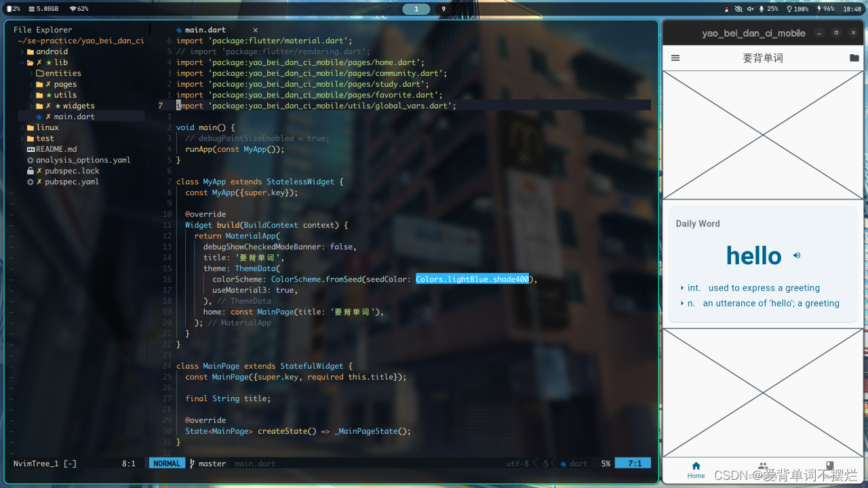Click the lock icon beside pubspec.lock
Viewport: 868px width, 488px height.
click(31, 171)
